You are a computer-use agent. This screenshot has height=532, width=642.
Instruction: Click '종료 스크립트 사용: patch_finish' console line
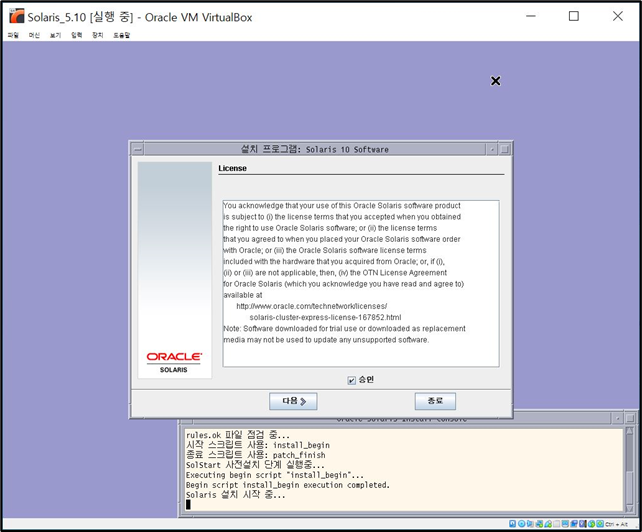[x=255, y=455]
